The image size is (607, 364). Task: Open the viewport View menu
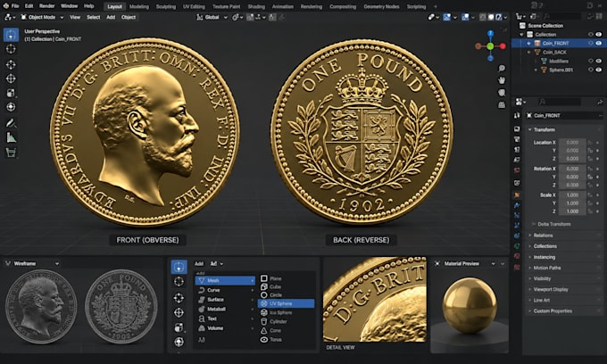pos(75,17)
